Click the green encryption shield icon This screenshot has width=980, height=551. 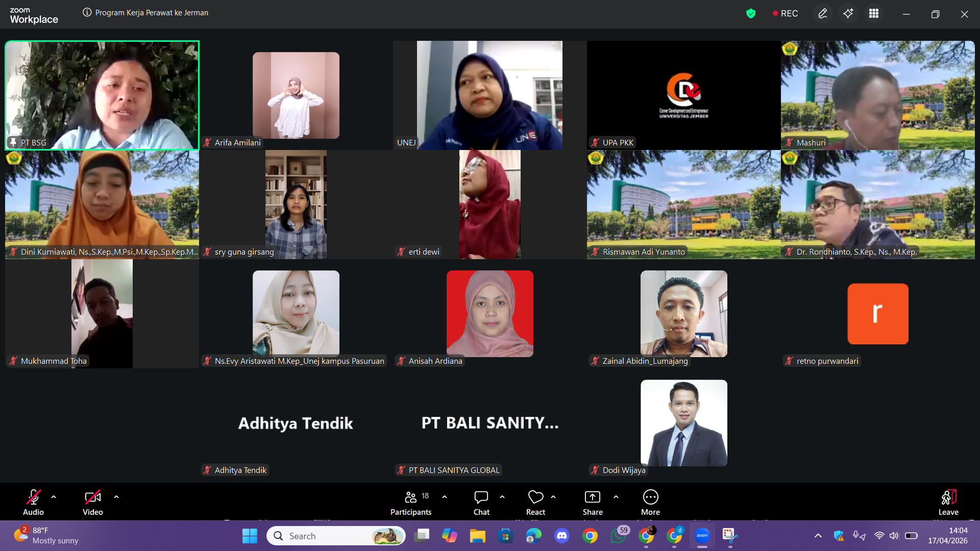pos(750,14)
